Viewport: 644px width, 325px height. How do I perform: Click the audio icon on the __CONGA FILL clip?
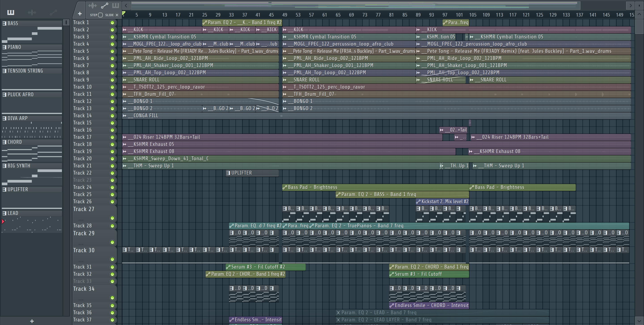point(125,115)
